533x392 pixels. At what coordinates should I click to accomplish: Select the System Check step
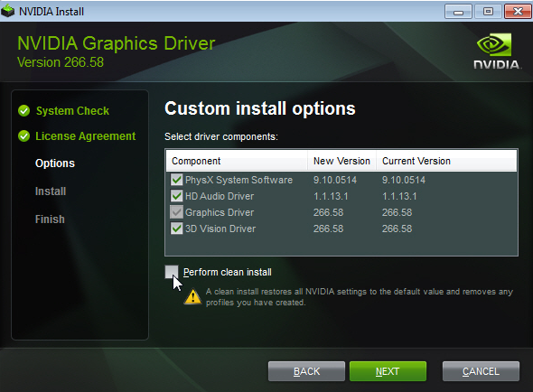click(73, 111)
